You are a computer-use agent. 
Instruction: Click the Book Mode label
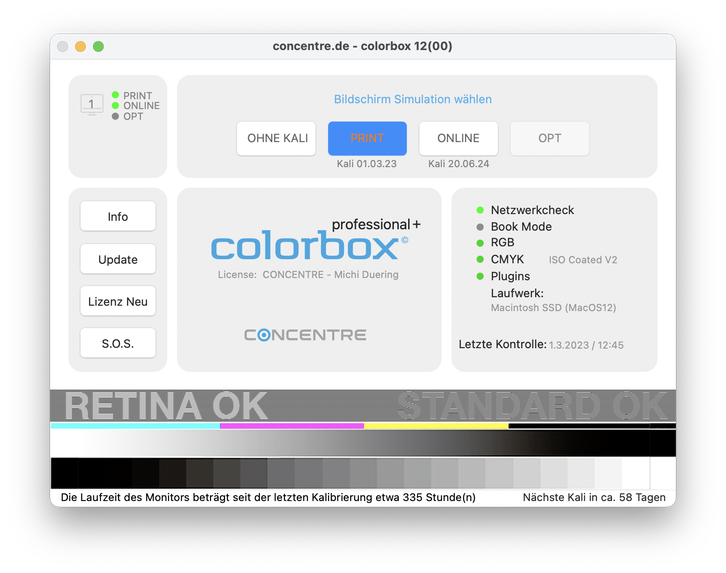521,227
